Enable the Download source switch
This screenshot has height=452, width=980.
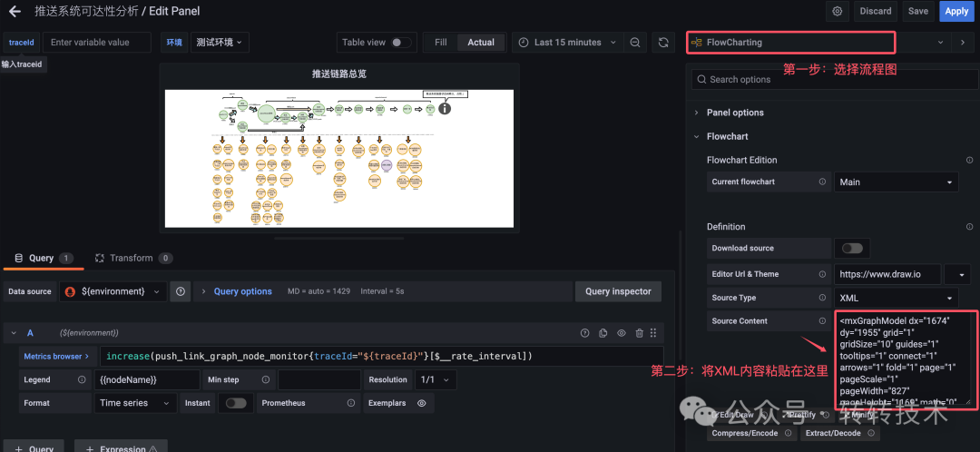click(x=852, y=248)
